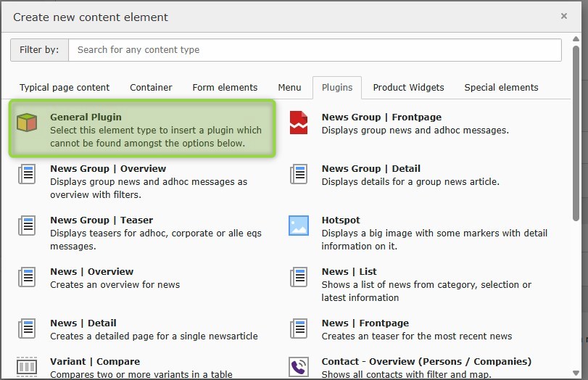Screen dimensions: 588x380
Task: Select the News Group Frontpage red icon
Action: tap(299, 123)
